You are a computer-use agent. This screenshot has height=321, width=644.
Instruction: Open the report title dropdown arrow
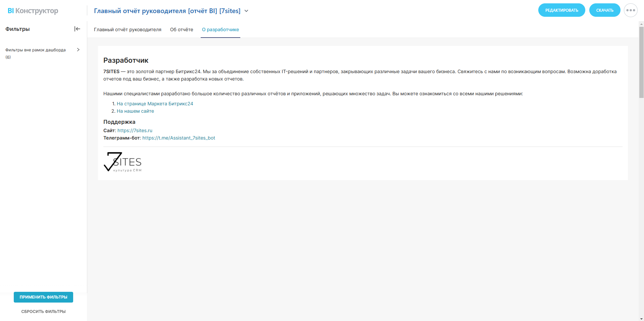point(246,11)
